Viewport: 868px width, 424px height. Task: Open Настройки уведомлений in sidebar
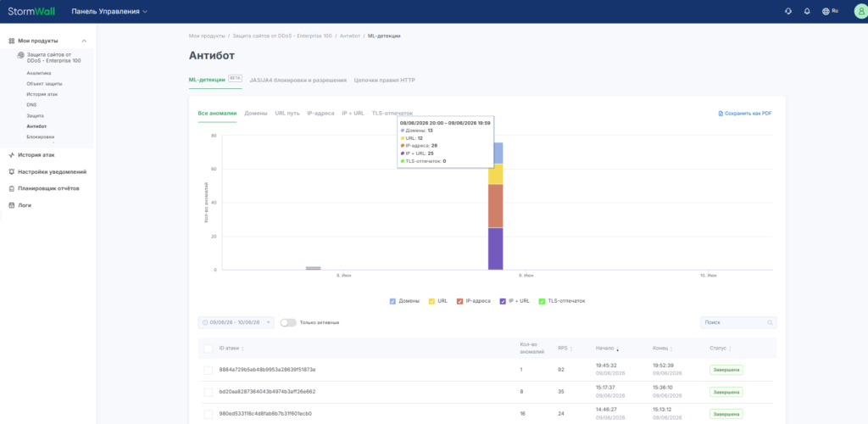coord(52,171)
